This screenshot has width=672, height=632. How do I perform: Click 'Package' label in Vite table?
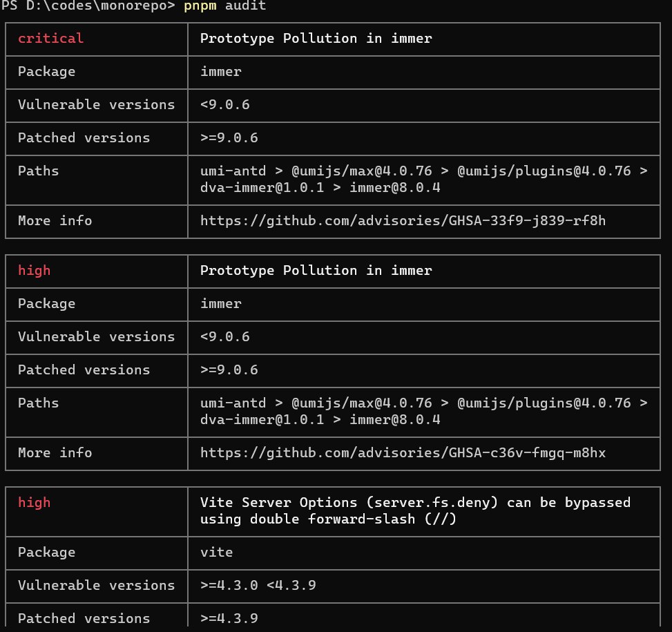(x=47, y=553)
